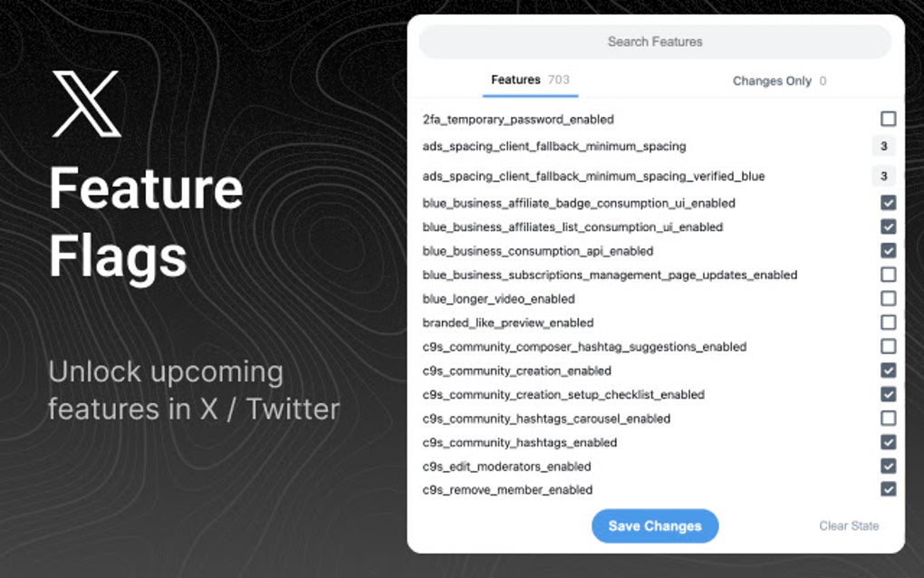Disable c9s_community_creation_enabled
The image size is (924, 578).
point(888,371)
